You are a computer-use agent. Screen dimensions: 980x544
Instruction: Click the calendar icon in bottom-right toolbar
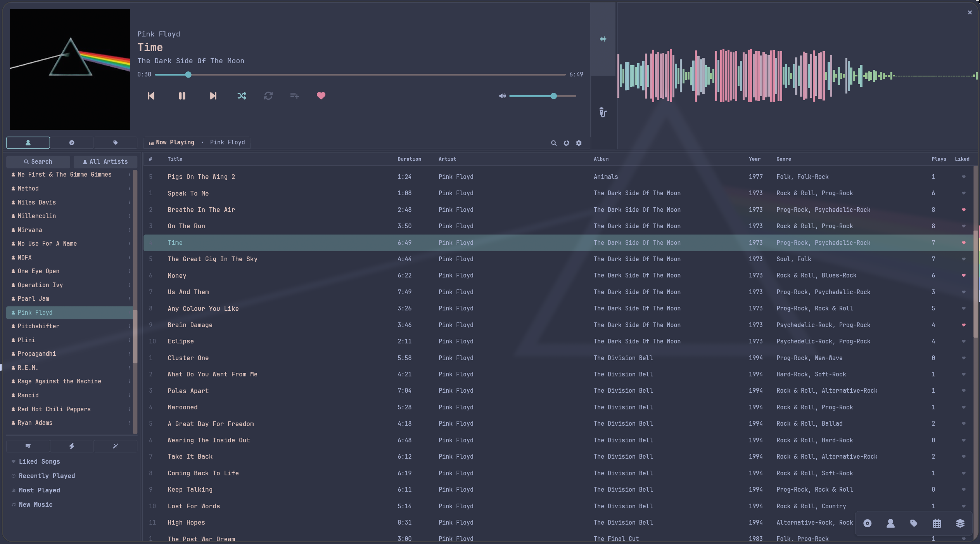[x=937, y=523]
